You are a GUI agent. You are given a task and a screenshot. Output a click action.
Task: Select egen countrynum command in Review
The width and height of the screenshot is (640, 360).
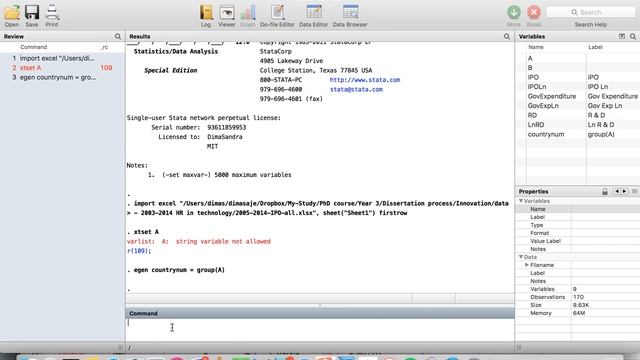pos(62,77)
